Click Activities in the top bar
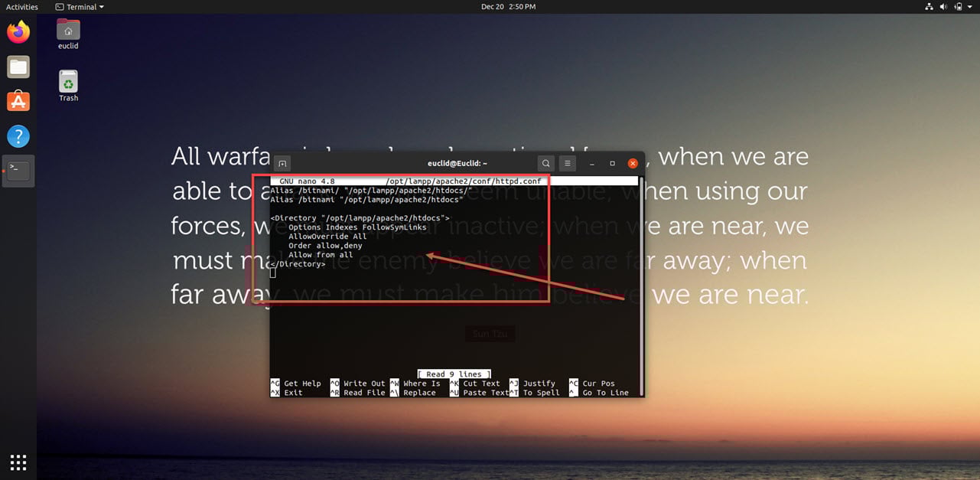 coord(22,7)
